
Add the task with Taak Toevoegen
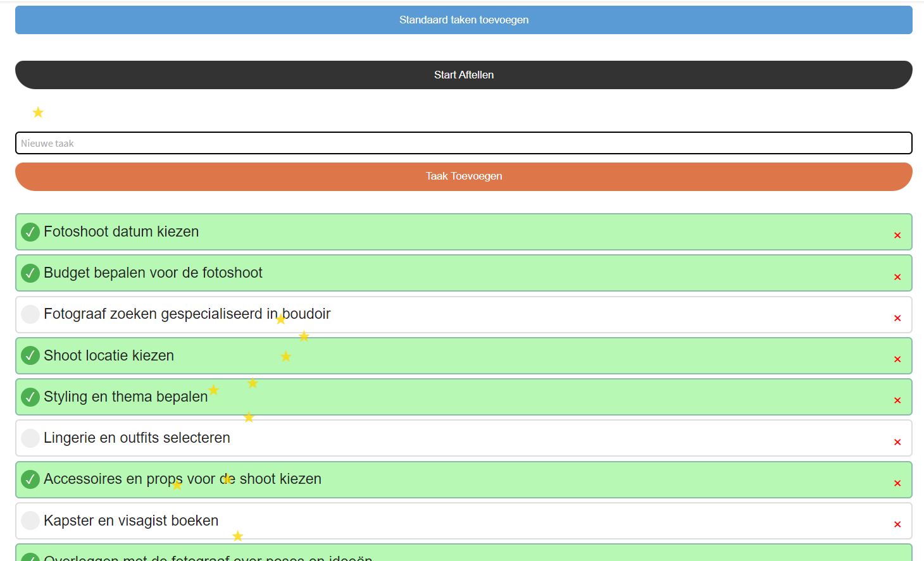pos(463,176)
